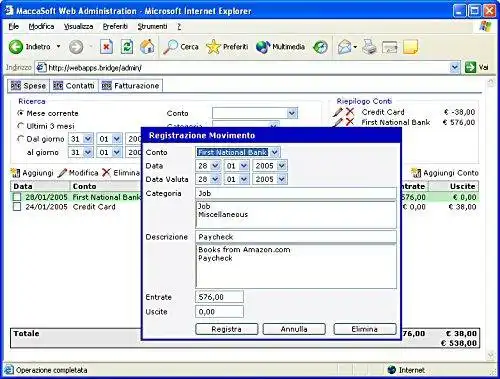Stop page loading with red X icon
500x379 pixels.
pyautogui.click(x=106, y=47)
